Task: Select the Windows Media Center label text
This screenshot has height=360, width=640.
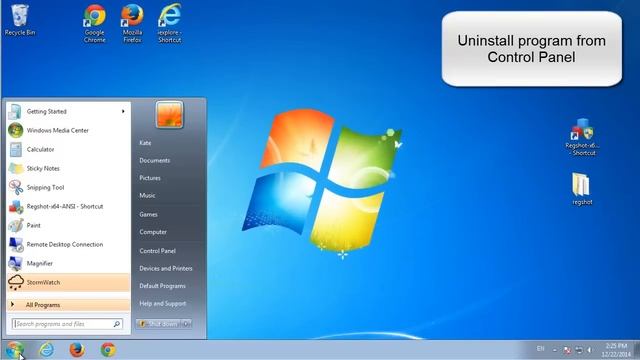Action: pos(58,131)
